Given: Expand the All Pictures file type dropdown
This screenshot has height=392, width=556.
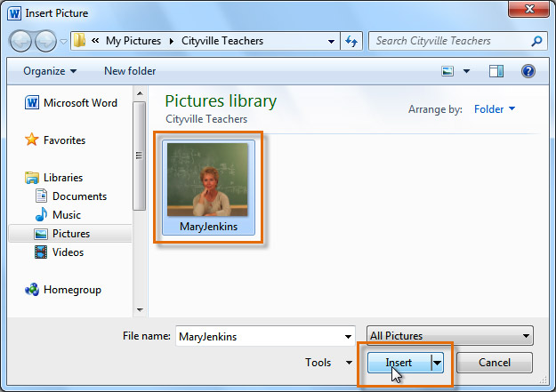Looking at the screenshot, I should (x=449, y=336).
